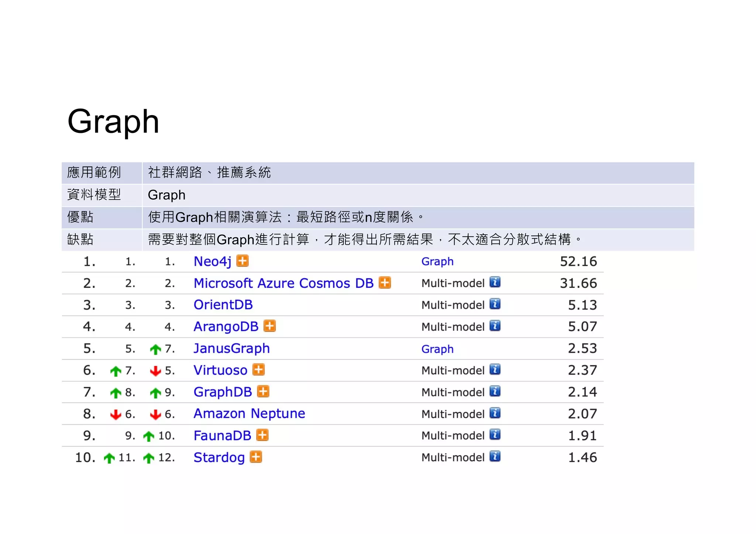
Task: Click Graph model link in Neo4j row
Action: click(x=437, y=261)
